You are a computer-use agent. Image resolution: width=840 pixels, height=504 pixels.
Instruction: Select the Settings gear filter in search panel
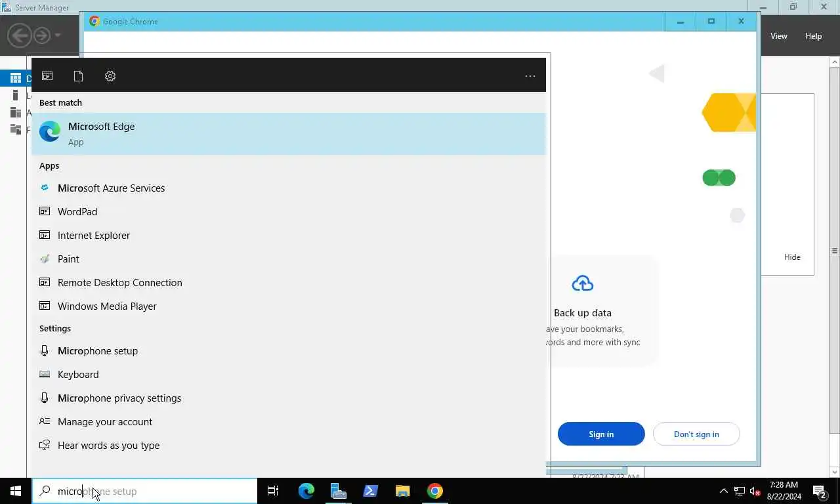(110, 76)
